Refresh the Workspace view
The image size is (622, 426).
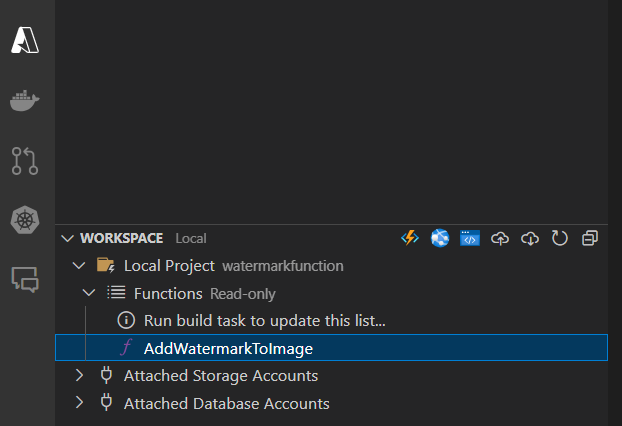(560, 238)
